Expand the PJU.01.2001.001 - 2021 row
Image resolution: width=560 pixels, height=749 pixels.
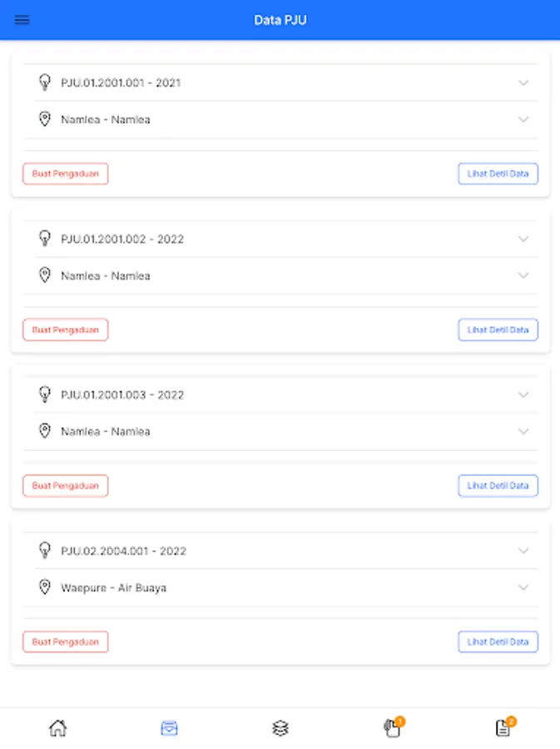point(523,82)
